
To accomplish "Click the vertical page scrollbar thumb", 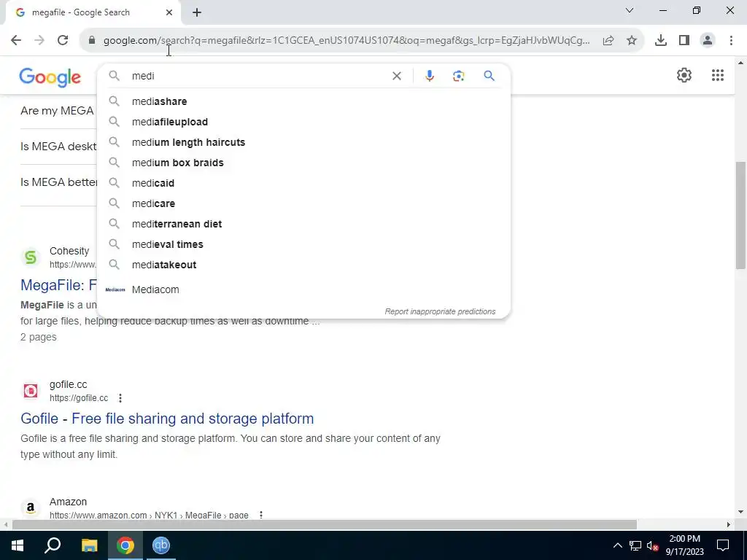I will coord(740,215).
